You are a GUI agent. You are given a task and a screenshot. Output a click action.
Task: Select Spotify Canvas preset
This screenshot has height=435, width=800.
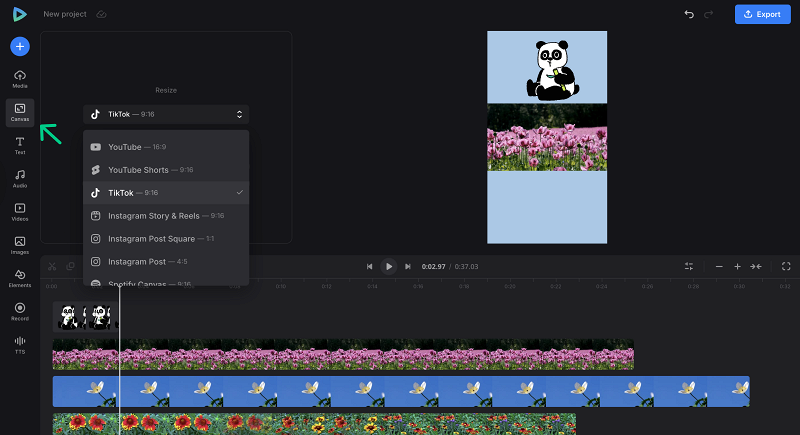166,283
